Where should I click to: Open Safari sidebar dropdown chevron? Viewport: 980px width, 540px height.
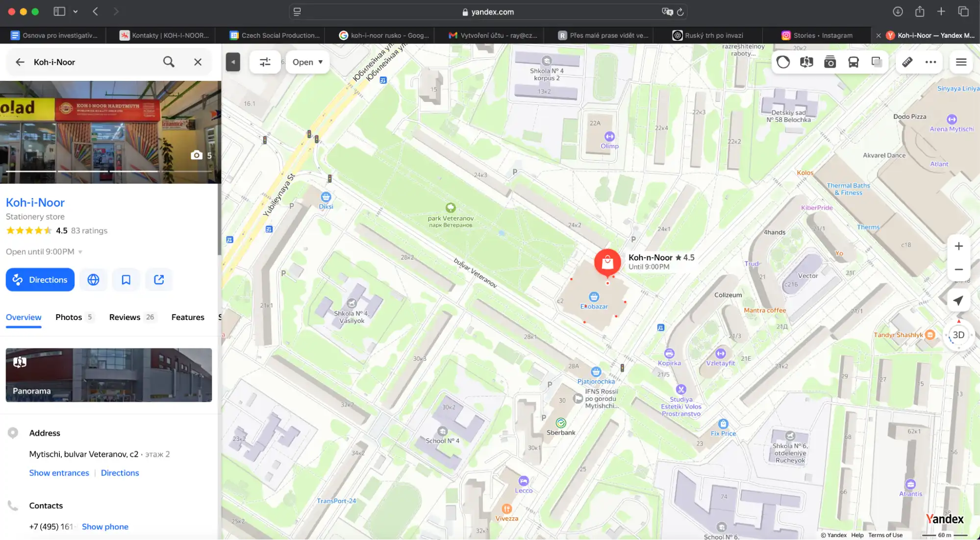point(75,11)
